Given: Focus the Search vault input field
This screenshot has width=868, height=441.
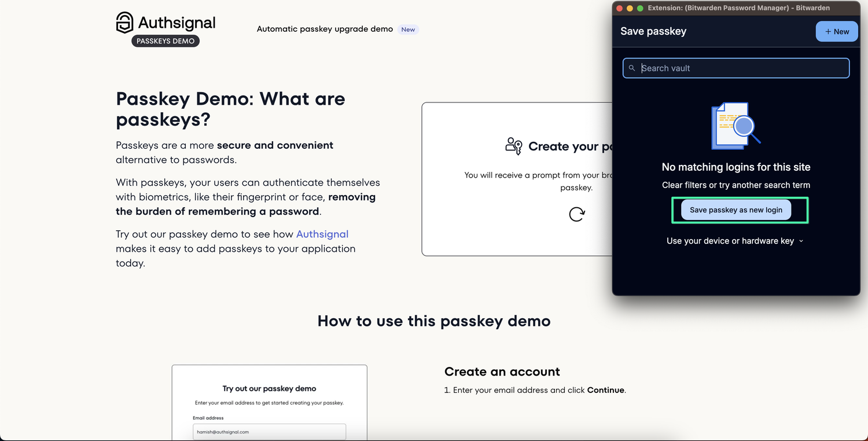Looking at the screenshot, I should tap(736, 68).
